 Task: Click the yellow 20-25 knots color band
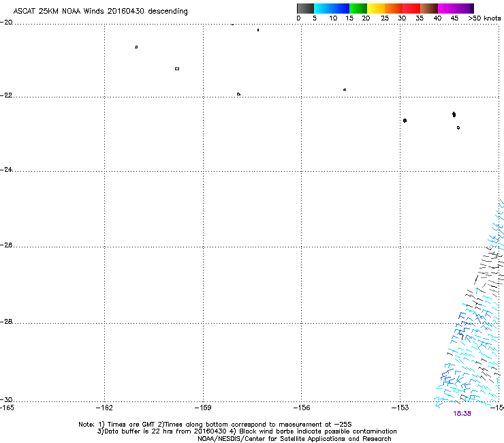click(x=376, y=8)
